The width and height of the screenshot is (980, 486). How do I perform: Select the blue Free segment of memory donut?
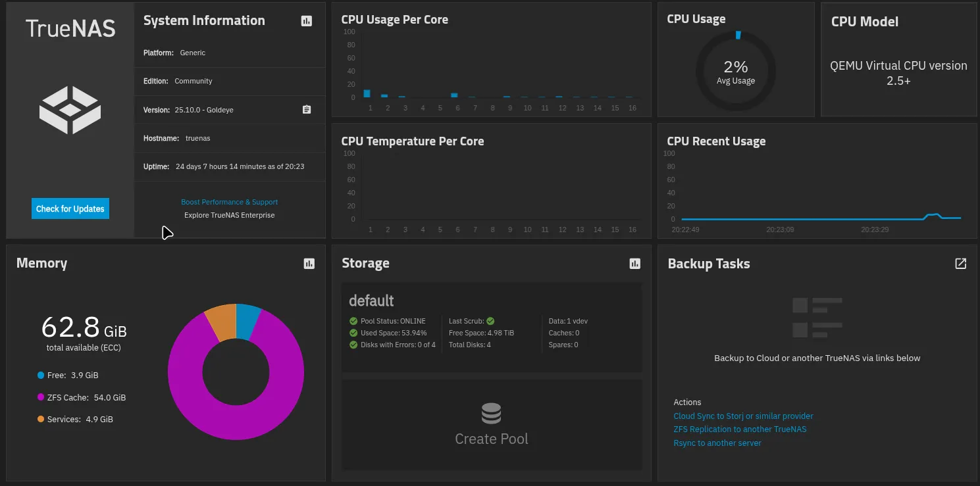[247, 322]
